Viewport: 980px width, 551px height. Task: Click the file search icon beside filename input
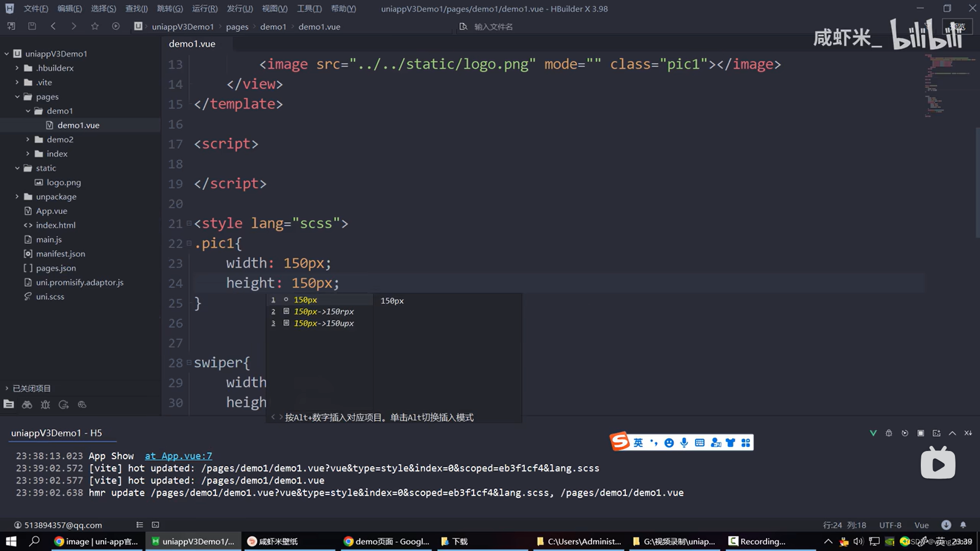point(463,27)
